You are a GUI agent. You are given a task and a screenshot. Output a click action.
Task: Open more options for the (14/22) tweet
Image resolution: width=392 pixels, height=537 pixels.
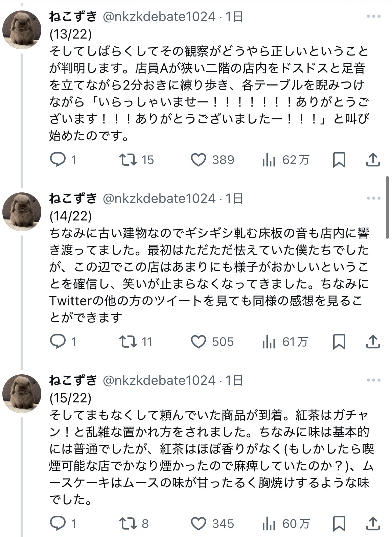click(x=373, y=199)
